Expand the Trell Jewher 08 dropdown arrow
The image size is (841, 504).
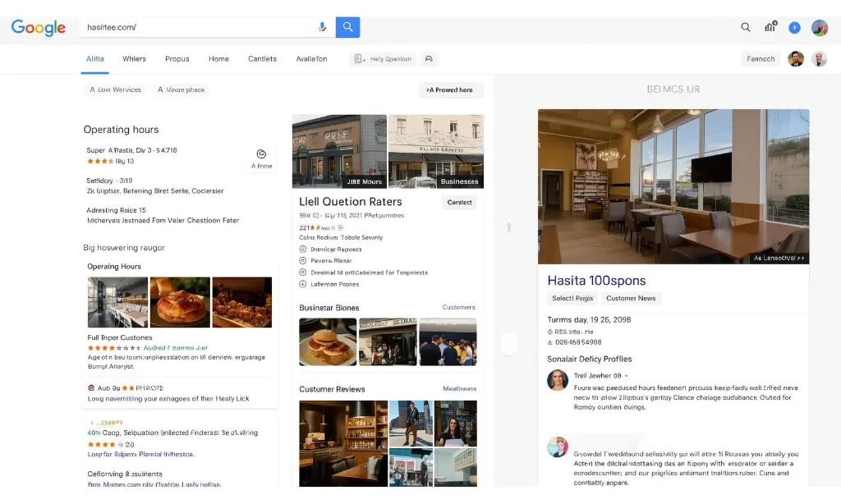click(626, 376)
